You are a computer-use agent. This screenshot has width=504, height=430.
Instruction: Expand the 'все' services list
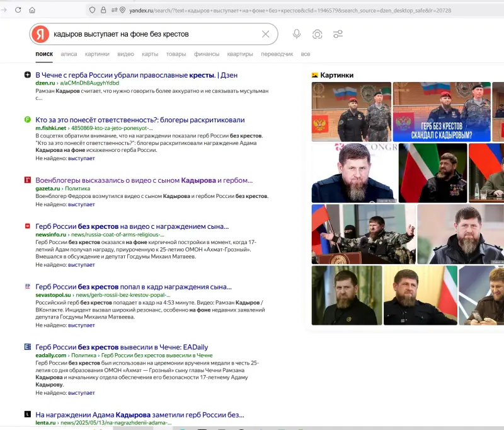[x=306, y=54]
